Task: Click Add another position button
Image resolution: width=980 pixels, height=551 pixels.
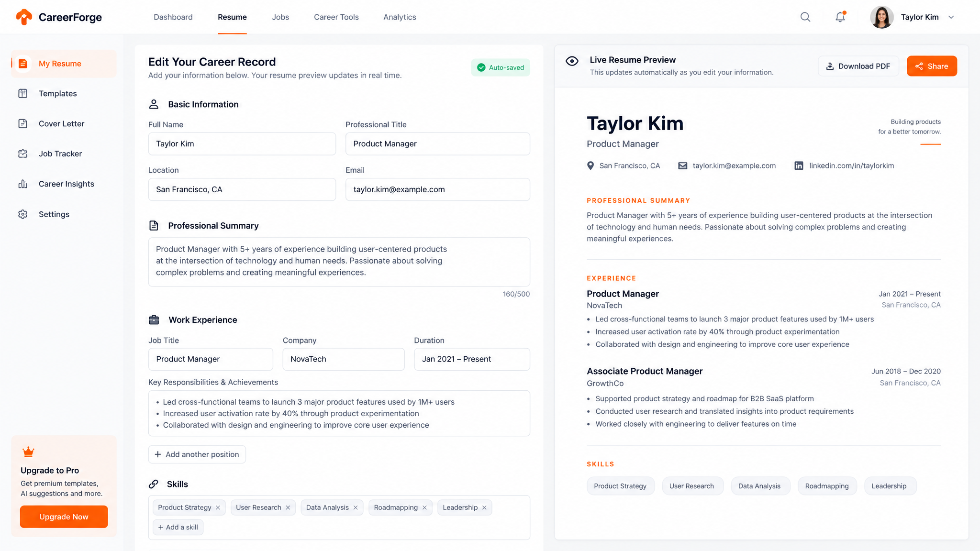Action: (197, 454)
